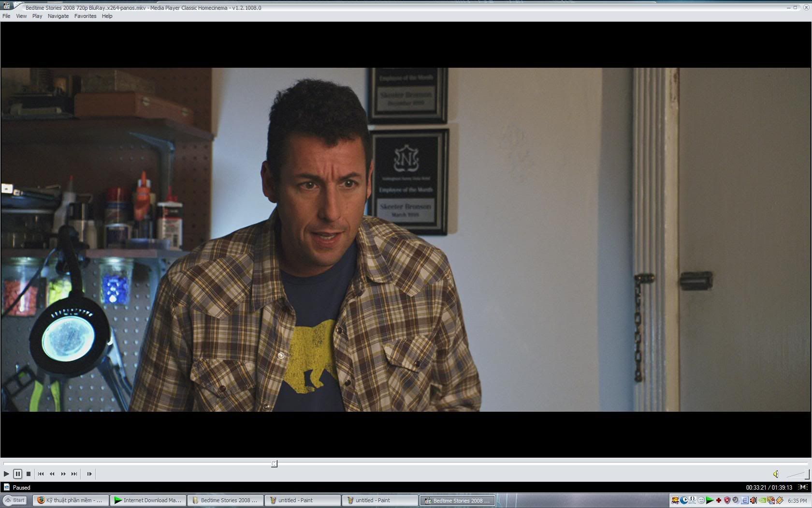Click the red cross tray icon
The height and width of the screenshot is (508, 812).
pos(719,500)
